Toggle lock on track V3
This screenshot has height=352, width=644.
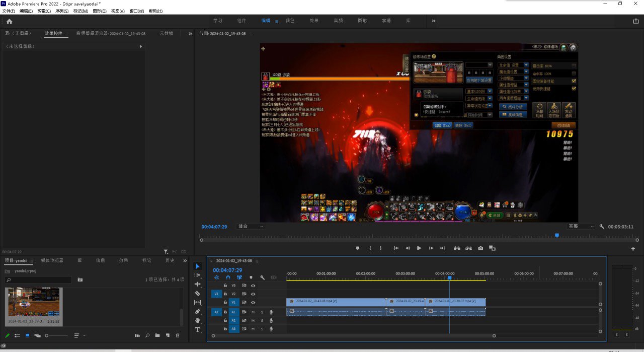225,286
